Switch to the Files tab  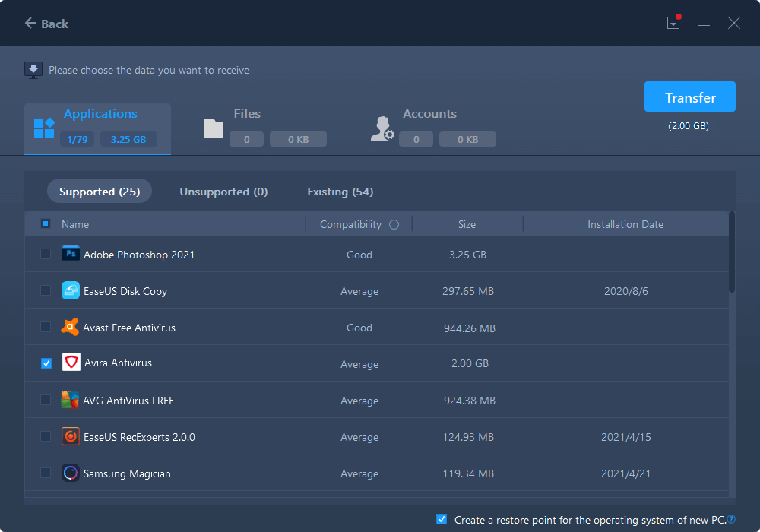264,128
